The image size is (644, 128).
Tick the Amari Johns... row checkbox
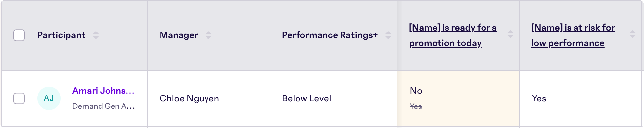(19, 98)
